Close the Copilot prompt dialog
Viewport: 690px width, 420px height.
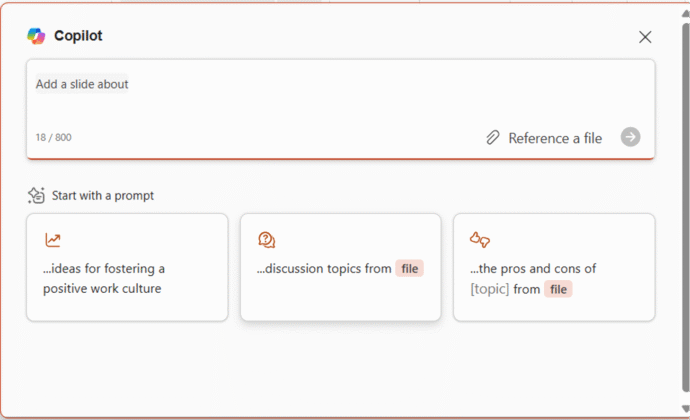click(645, 37)
